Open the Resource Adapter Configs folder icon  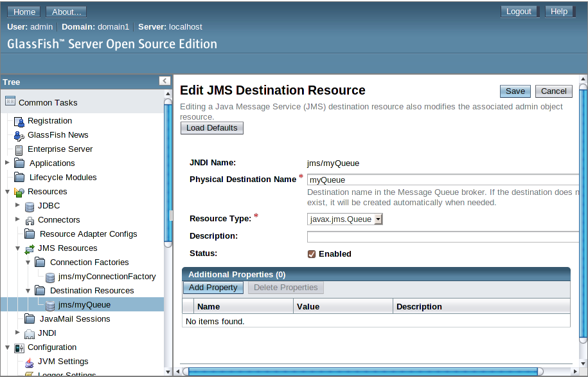30,234
